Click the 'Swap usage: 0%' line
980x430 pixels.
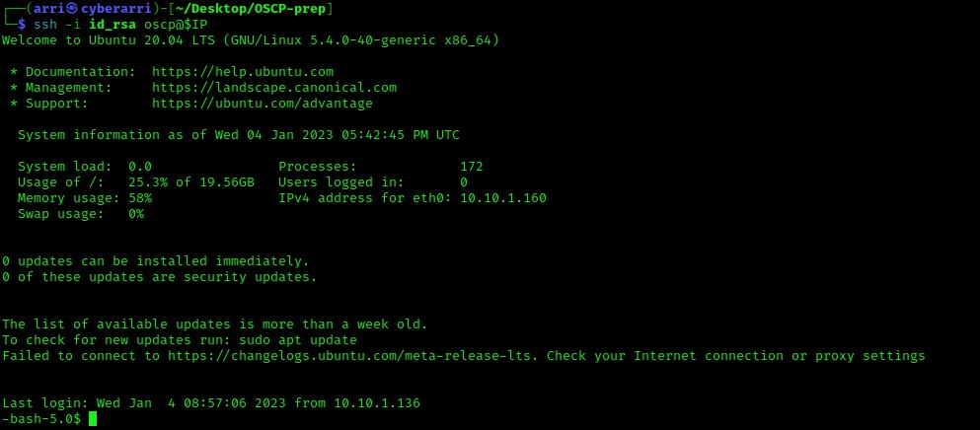point(81,214)
